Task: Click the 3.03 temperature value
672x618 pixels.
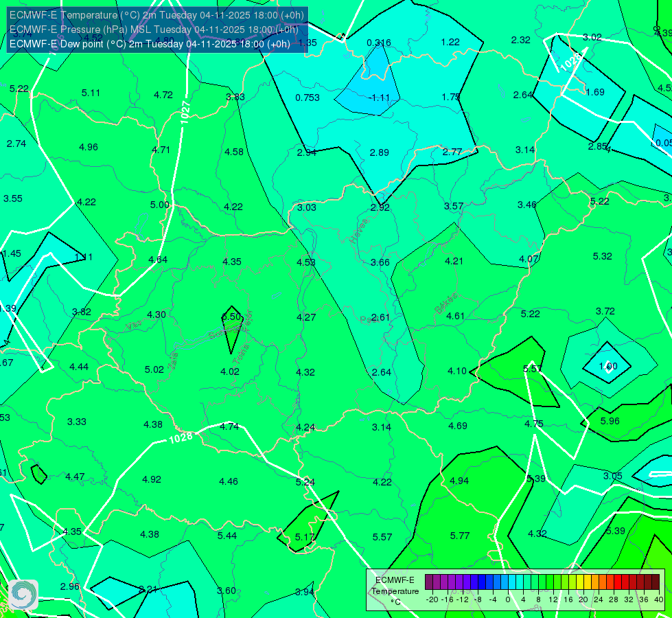Action: (x=307, y=207)
